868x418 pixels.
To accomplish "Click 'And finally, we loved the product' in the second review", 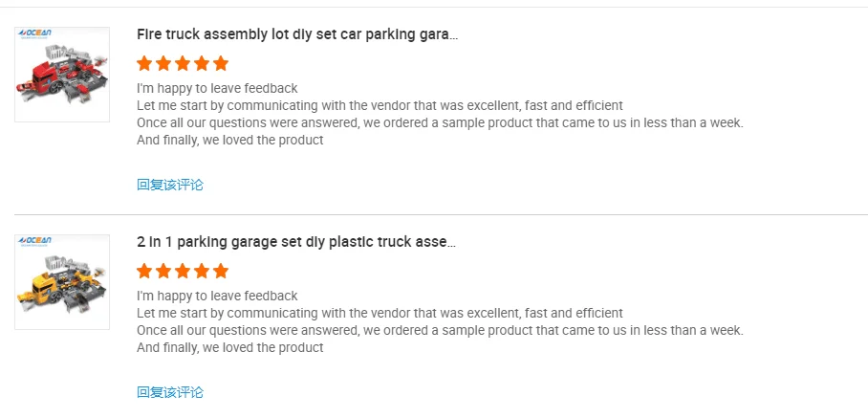I will click(x=229, y=347).
